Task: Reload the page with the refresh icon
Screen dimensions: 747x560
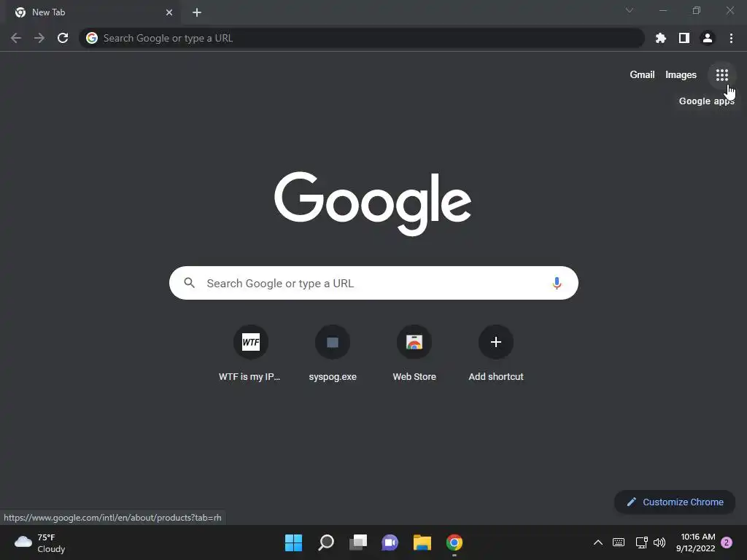Action: point(63,38)
